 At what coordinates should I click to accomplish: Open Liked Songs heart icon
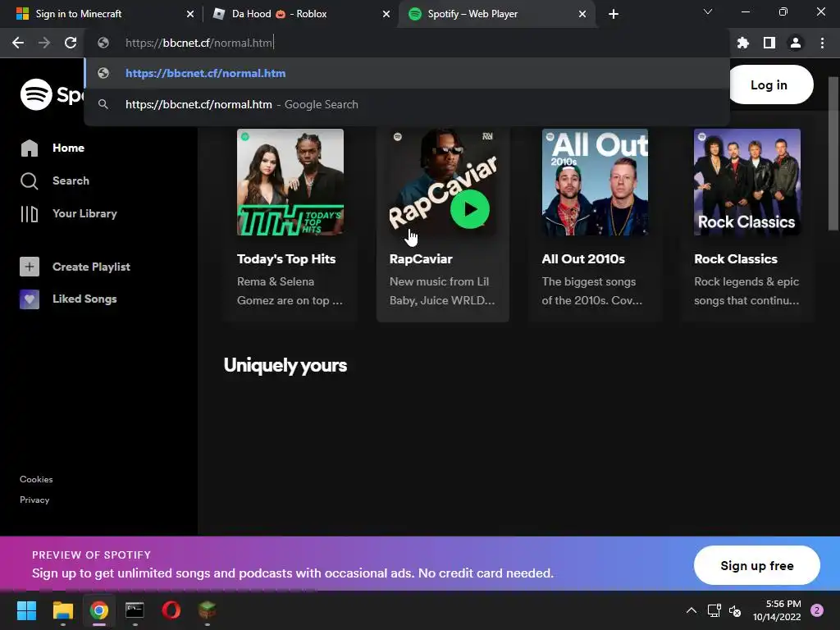(30, 299)
